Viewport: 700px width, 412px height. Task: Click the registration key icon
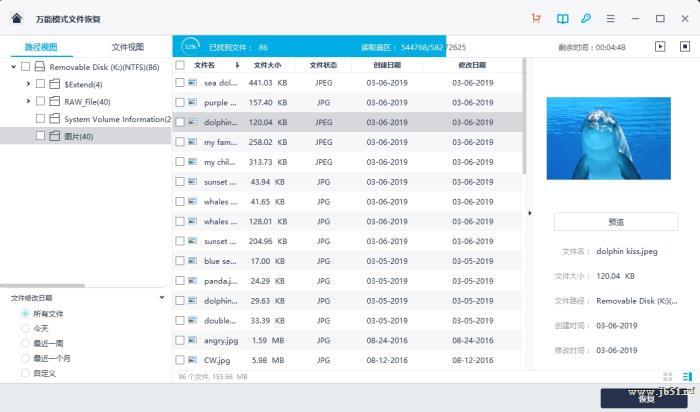[x=586, y=18]
